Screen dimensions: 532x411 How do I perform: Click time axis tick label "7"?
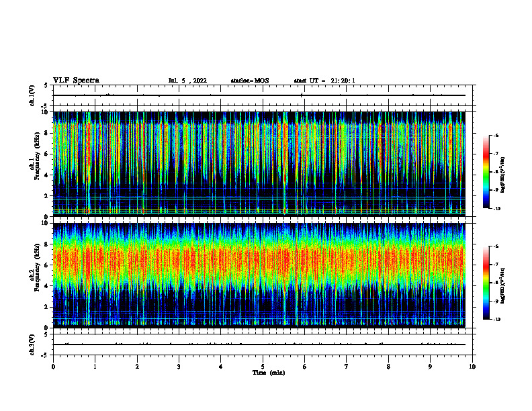click(347, 367)
